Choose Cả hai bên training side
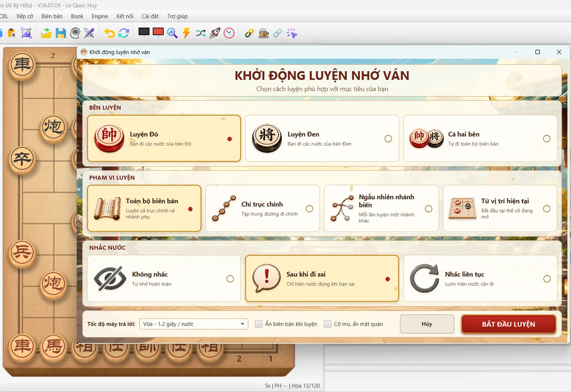Image resolution: width=571 pixels, height=392 pixels. (x=480, y=138)
